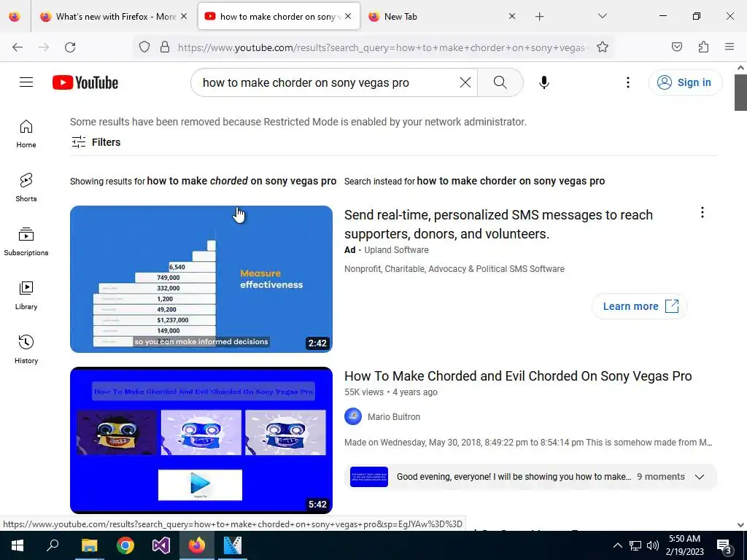Close the YouTube search tab
The image size is (747, 560).
(348, 16)
